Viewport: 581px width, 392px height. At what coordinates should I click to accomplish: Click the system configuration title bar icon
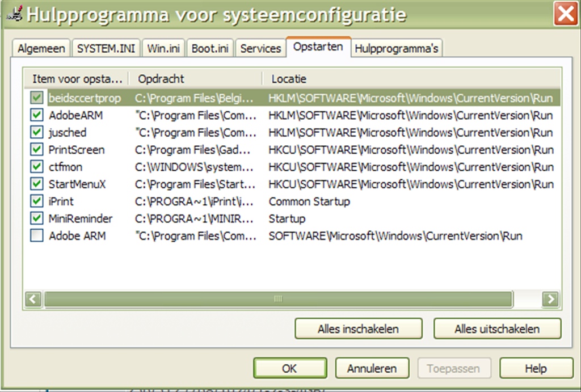click(14, 14)
